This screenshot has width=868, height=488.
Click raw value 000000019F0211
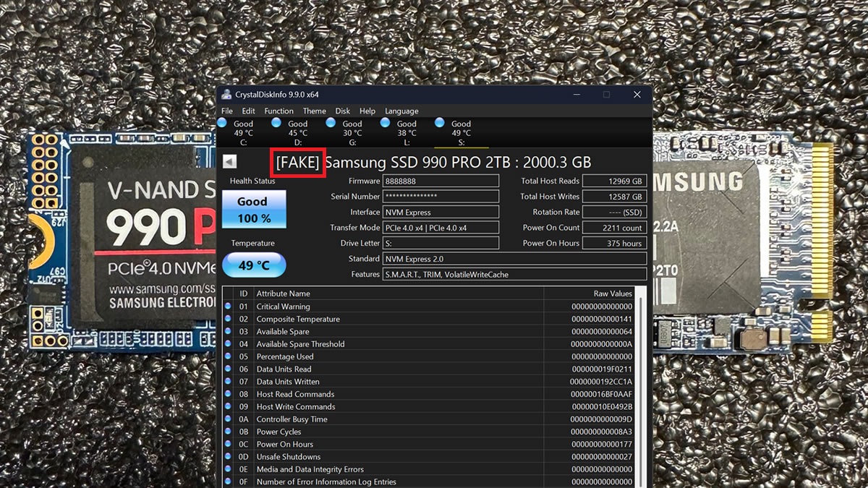(x=602, y=369)
